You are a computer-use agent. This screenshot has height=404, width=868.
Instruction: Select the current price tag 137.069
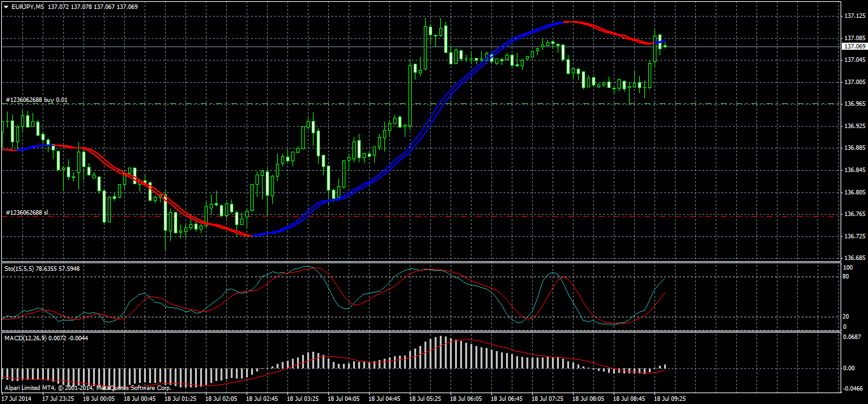[854, 47]
